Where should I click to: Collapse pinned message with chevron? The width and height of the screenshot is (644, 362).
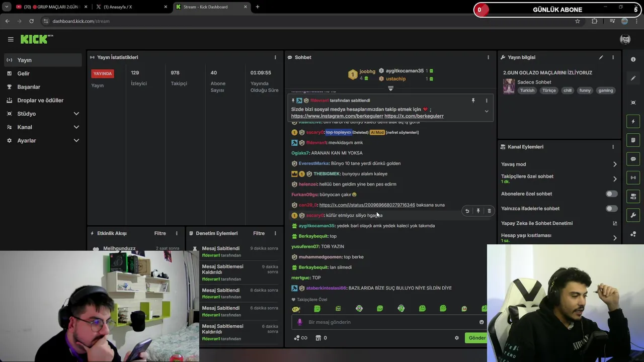(487, 111)
